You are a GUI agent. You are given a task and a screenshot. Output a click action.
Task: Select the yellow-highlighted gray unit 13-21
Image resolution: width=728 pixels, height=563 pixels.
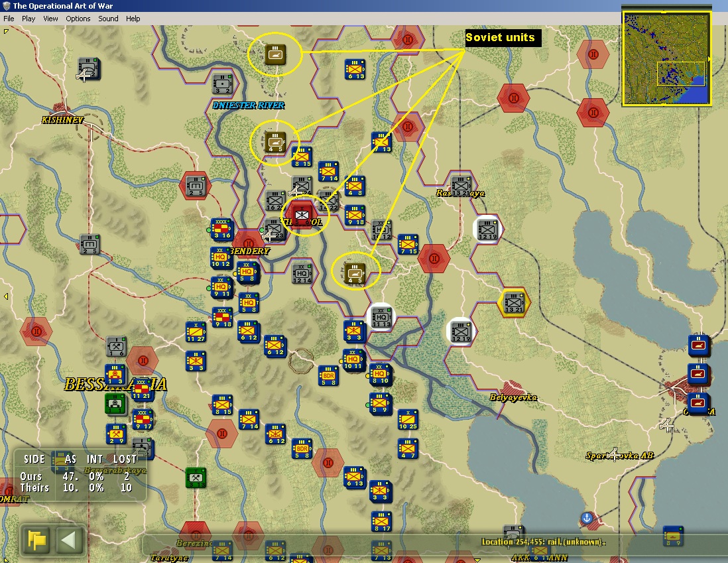pyautogui.click(x=513, y=303)
